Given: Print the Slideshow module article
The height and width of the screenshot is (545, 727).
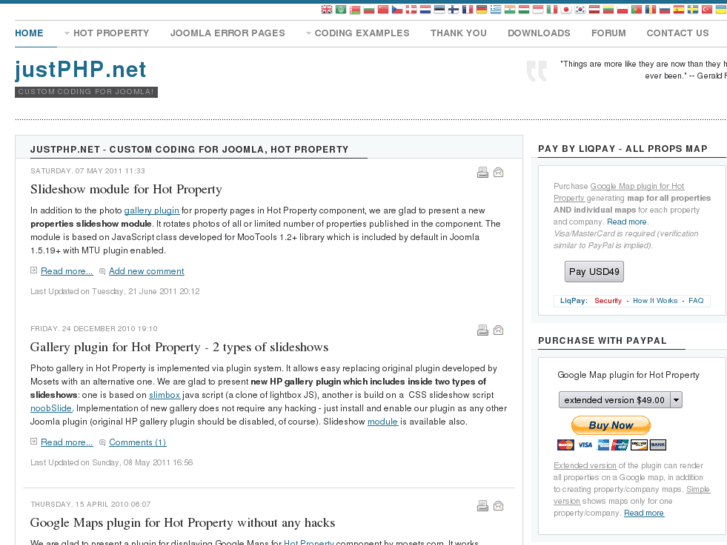Looking at the screenshot, I should 483,173.
